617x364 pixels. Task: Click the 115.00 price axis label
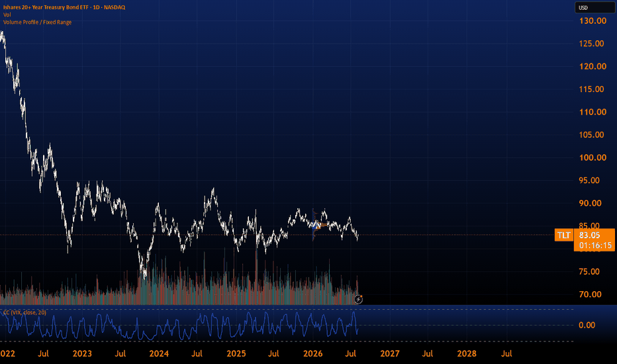pos(591,89)
